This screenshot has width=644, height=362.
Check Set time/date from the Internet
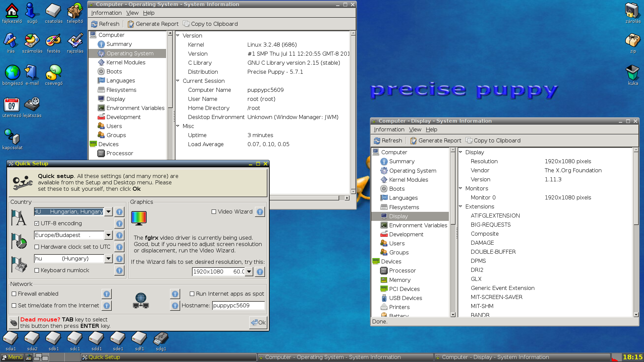[14, 306]
